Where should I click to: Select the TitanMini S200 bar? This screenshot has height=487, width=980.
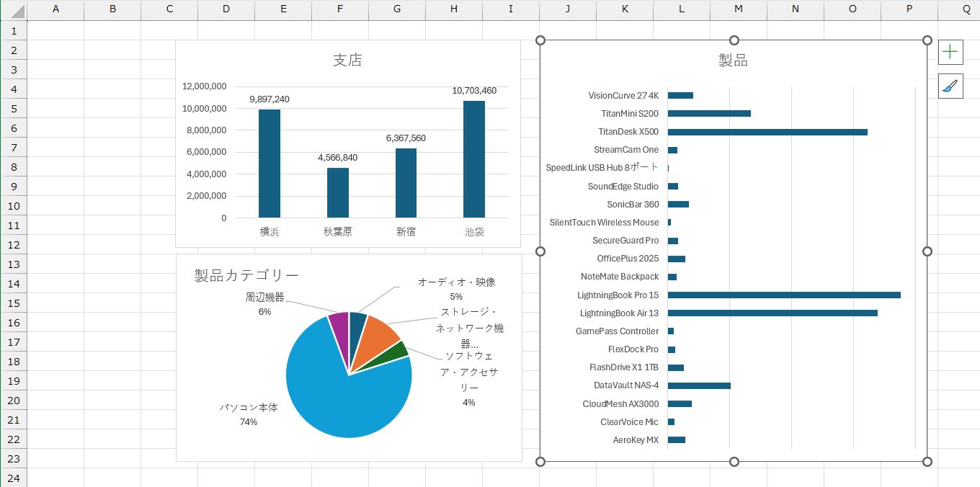click(709, 113)
